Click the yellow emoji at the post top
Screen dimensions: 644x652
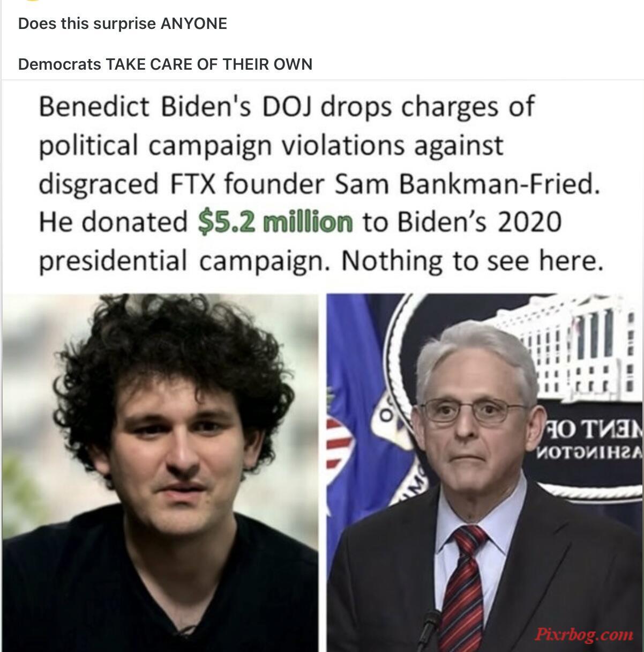32,1
